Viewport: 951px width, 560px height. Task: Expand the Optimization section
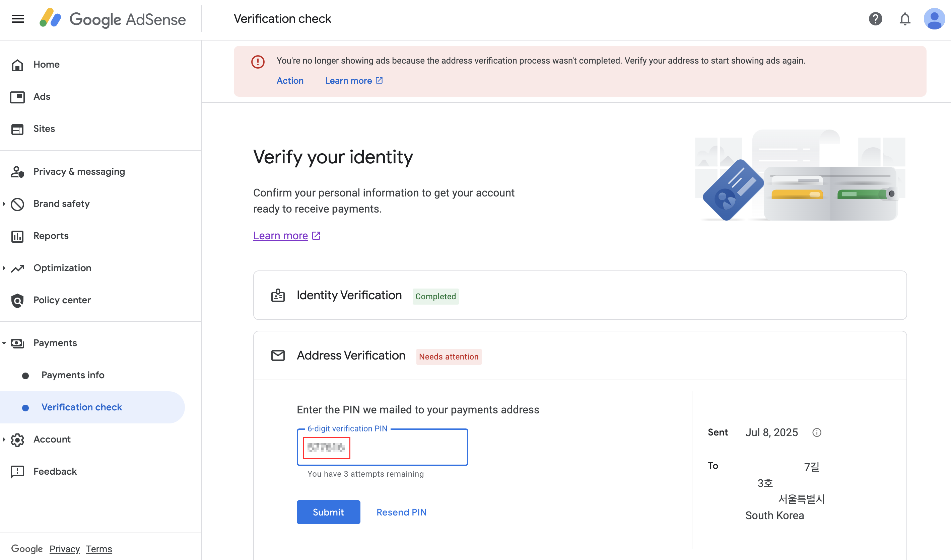coord(4,268)
